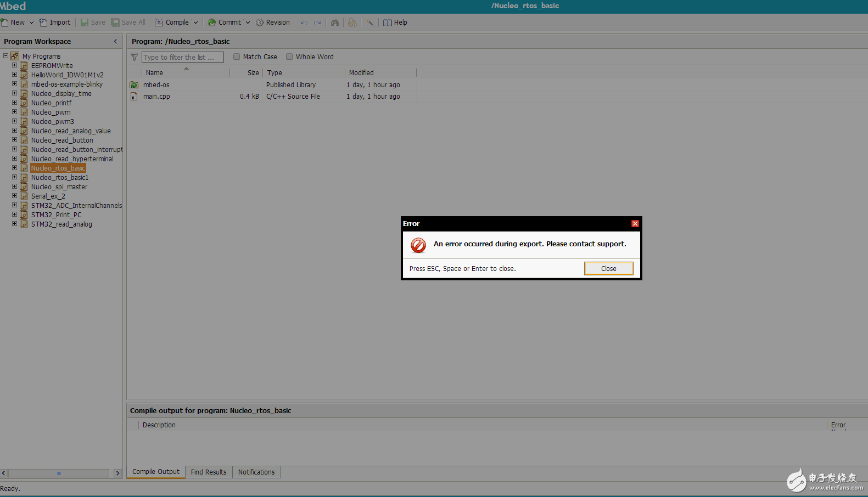Click the Import toolbar button
This screenshot has height=497, width=868.
click(55, 22)
